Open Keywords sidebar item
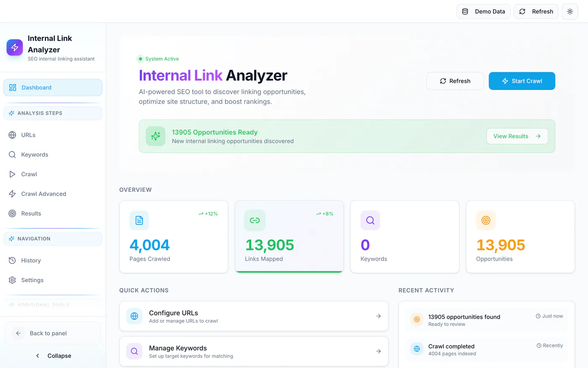This screenshot has height=368, width=588. click(53, 155)
